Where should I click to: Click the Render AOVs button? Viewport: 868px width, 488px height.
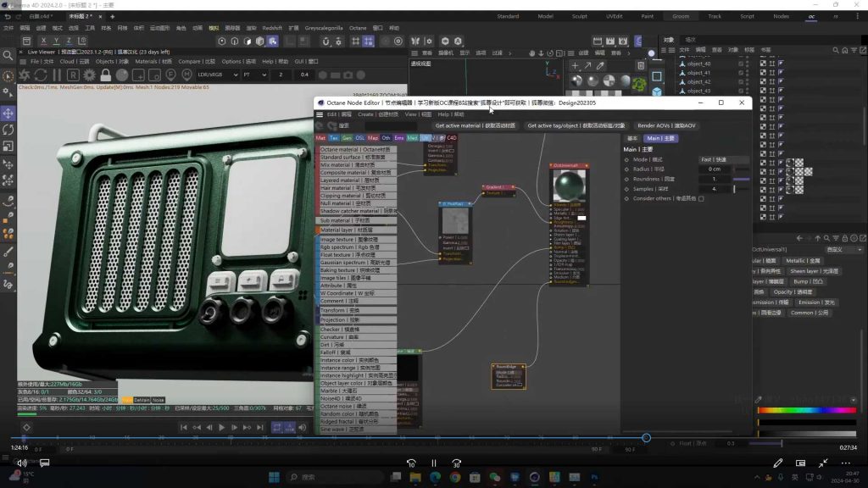pyautogui.click(x=666, y=125)
